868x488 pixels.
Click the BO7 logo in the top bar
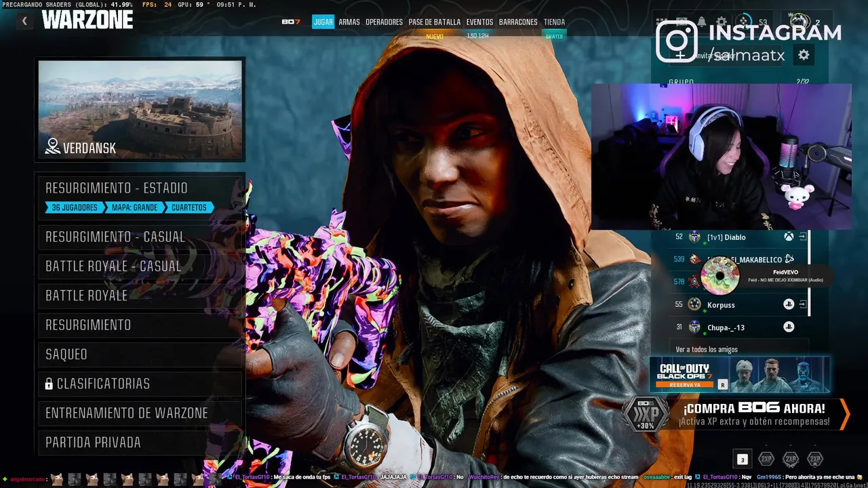(291, 22)
